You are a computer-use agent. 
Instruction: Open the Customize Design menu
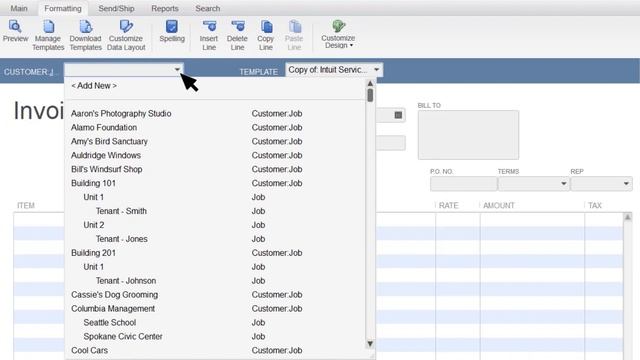tap(338, 35)
